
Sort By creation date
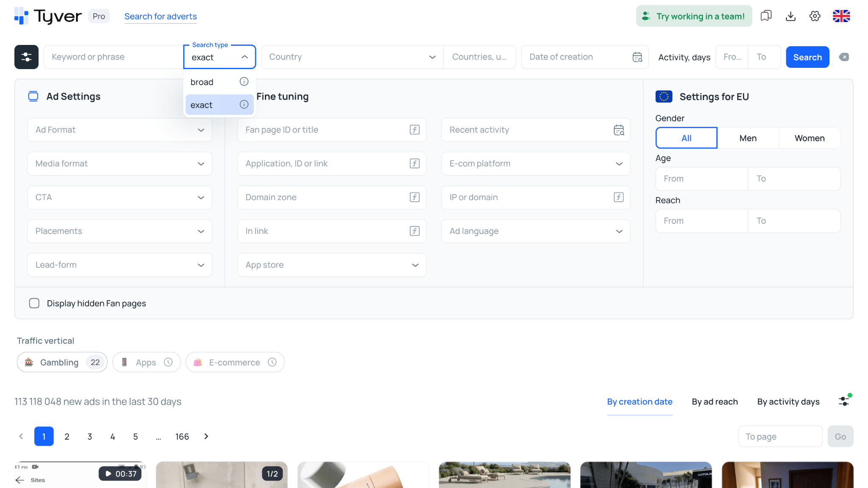pyautogui.click(x=640, y=402)
